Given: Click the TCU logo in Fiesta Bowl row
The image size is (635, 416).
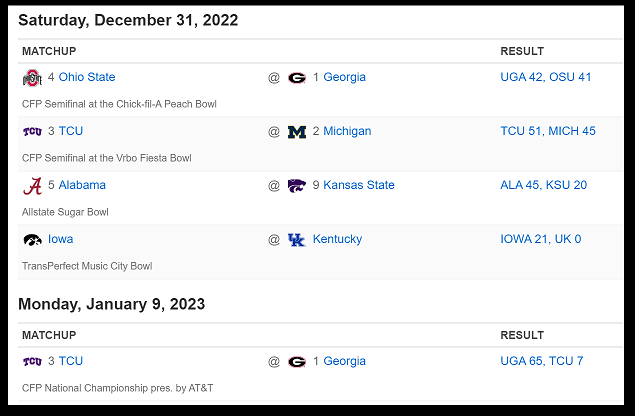Looking at the screenshot, I should click(x=32, y=132).
